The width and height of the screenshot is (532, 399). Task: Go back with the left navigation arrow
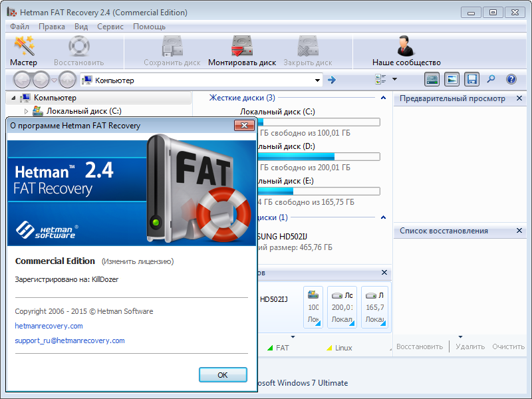[x=23, y=80]
